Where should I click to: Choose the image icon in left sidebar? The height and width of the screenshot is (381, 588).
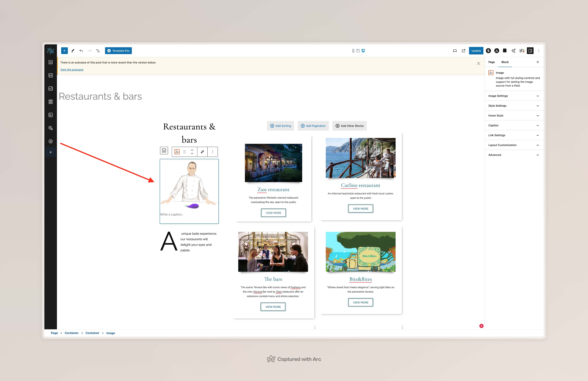click(x=51, y=88)
